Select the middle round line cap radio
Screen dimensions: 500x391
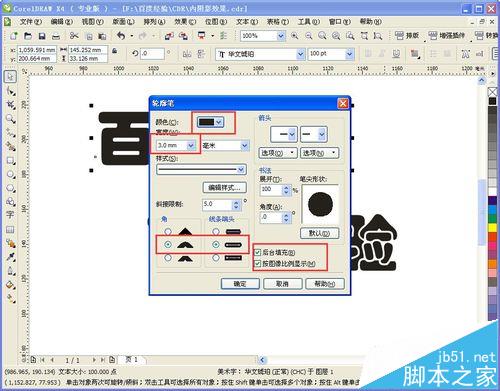[216, 245]
